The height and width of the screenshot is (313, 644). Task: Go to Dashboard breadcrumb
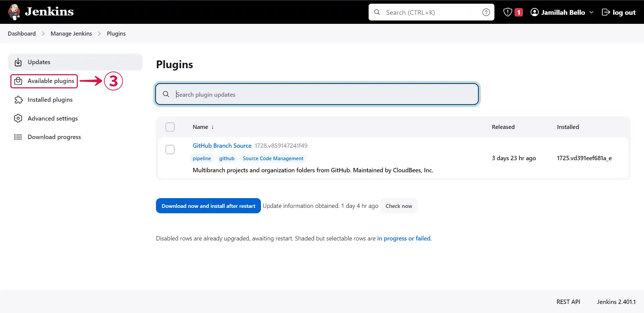click(x=22, y=34)
